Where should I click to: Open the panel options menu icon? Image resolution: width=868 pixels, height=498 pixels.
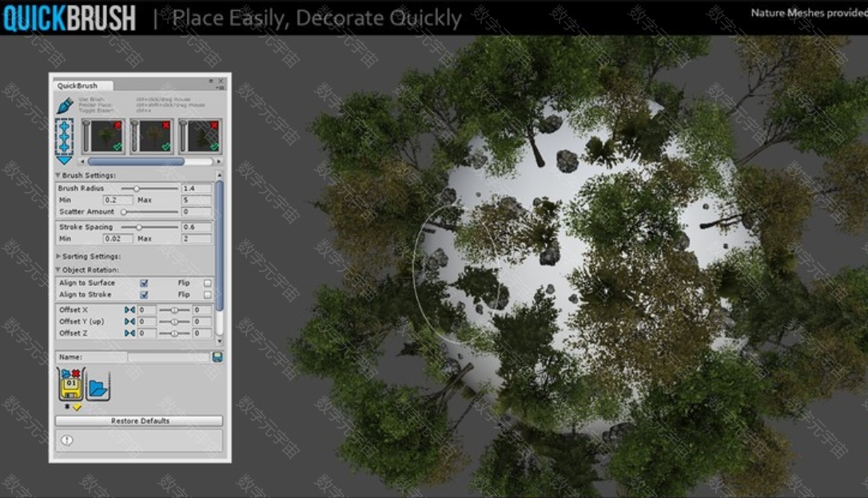(221, 88)
